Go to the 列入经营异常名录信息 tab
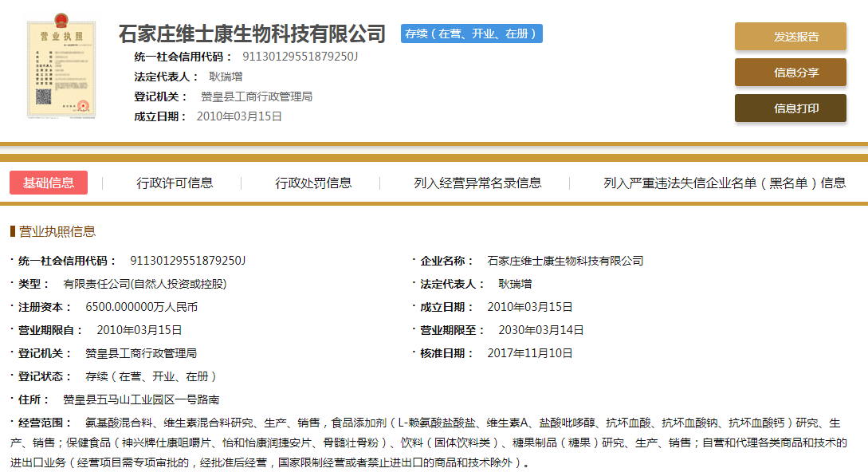Image resolution: width=868 pixels, height=476 pixels. [x=477, y=183]
